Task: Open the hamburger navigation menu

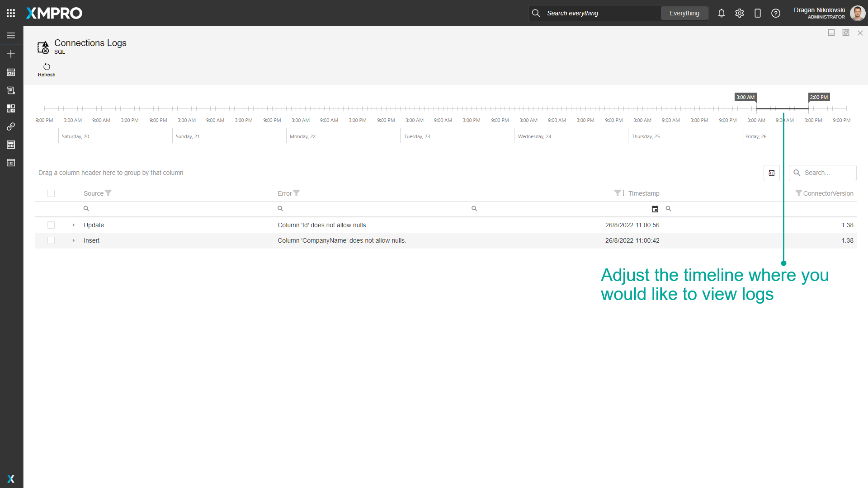Action: pyautogui.click(x=11, y=35)
